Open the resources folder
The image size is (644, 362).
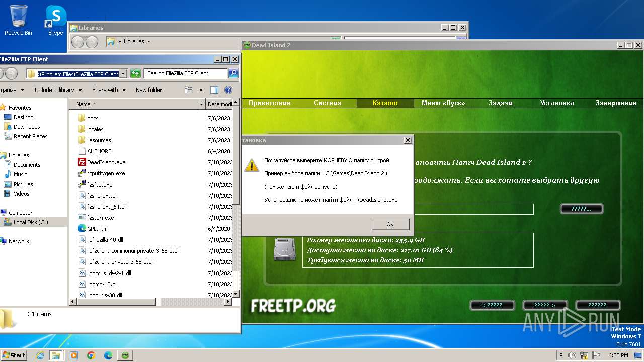[99, 140]
